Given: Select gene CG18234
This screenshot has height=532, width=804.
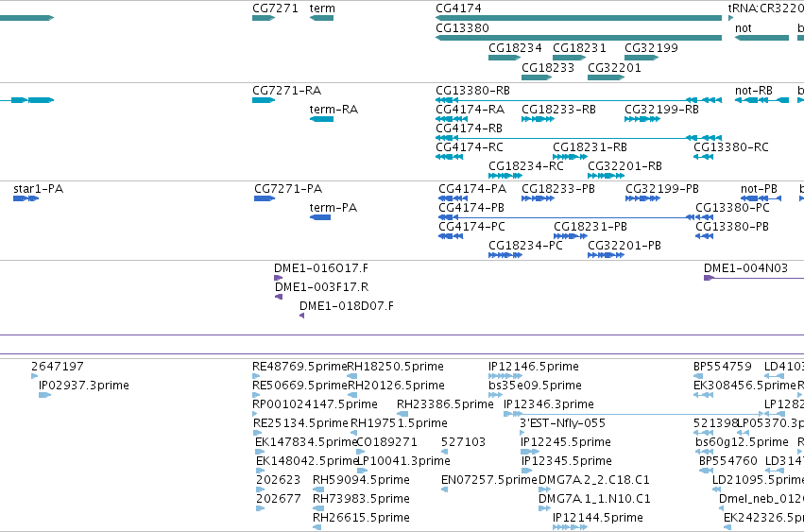Looking at the screenshot, I should (x=515, y=48).
